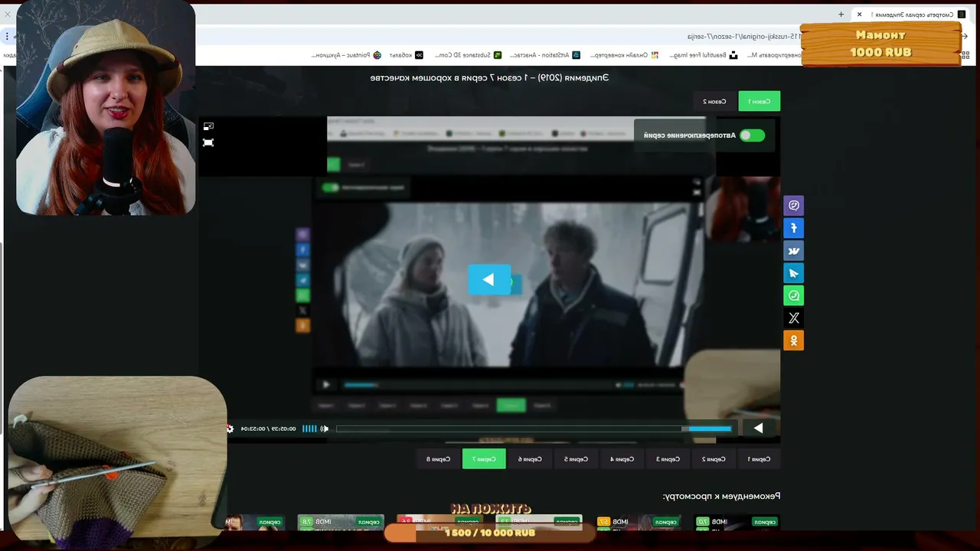Select the Смотреть сериал Эпидемия browser tab
Viewport: 980px width, 551px height.
911,15
